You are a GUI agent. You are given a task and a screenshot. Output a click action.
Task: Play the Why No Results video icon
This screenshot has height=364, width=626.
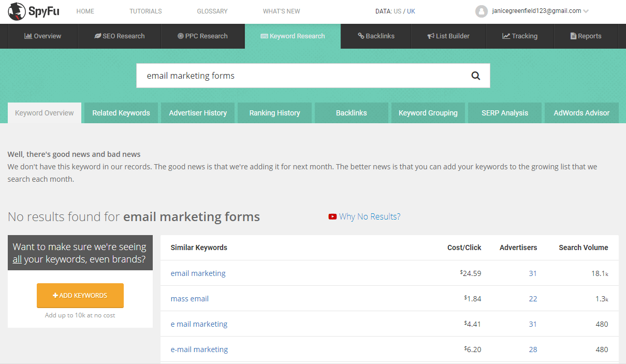coord(332,216)
